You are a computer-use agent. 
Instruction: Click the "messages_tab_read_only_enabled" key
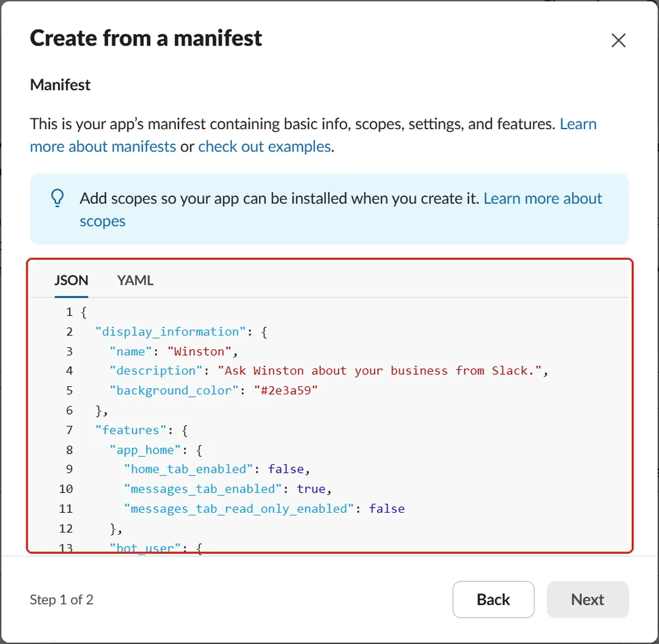[x=239, y=509]
